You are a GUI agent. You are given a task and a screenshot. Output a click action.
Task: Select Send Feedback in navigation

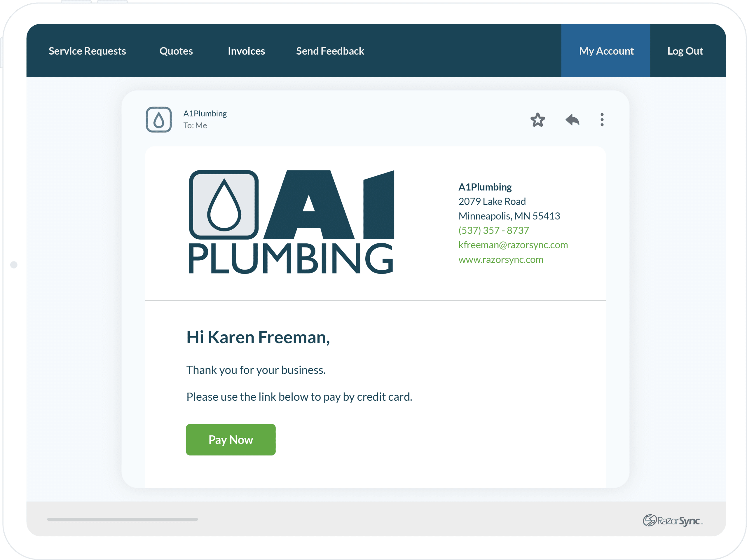(330, 51)
